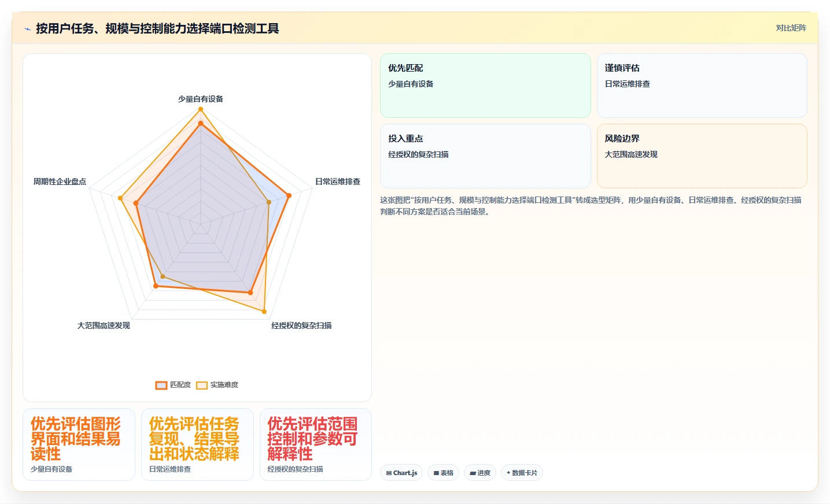The width and height of the screenshot is (830, 504).
Task: Click the orange 匹配度 point on 日常运维排查 axis
Action: pos(289,195)
